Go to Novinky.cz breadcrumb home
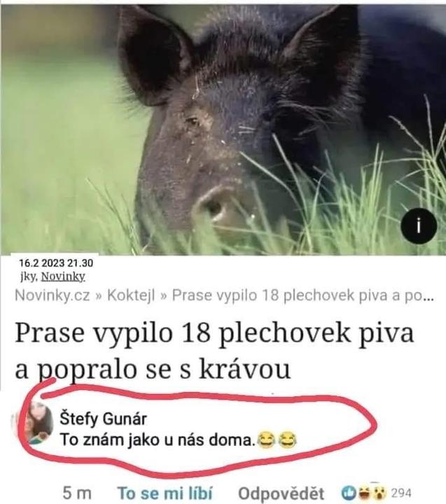446x504 pixels. (x=53, y=295)
